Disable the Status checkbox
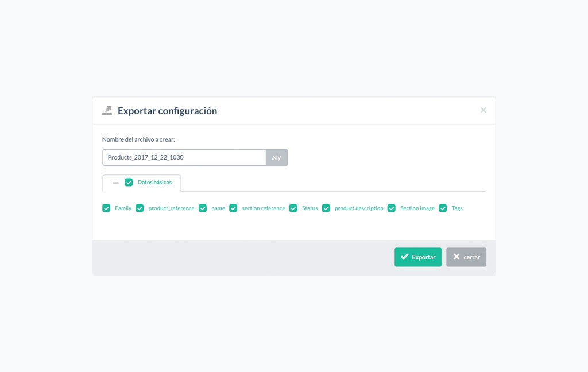This screenshot has width=588, height=372. click(293, 208)
